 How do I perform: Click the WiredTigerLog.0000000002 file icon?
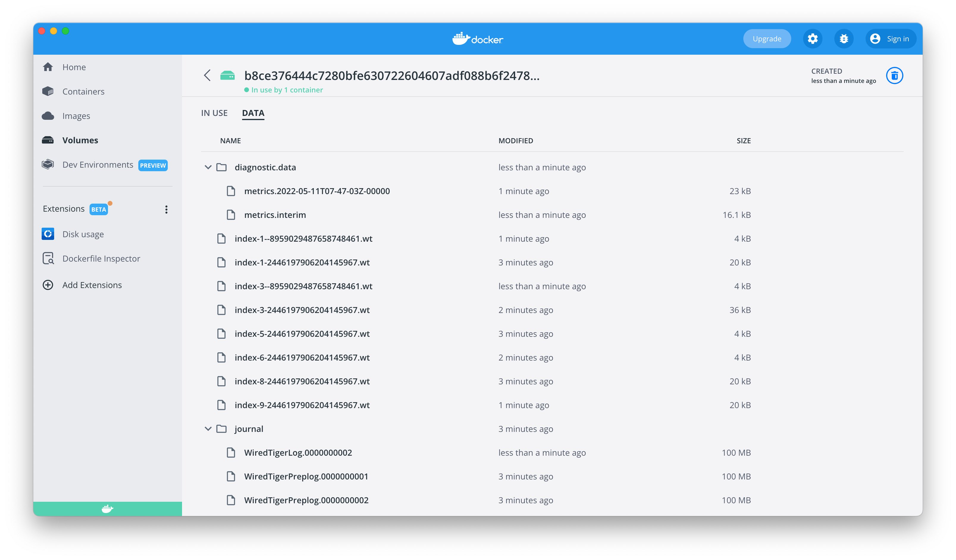coord(231,453)
